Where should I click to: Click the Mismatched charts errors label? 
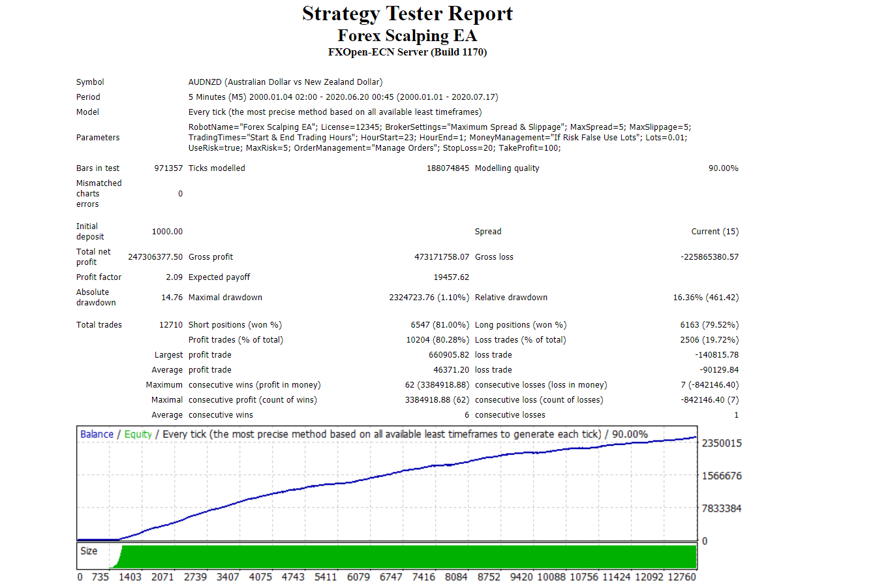[99, 194]
